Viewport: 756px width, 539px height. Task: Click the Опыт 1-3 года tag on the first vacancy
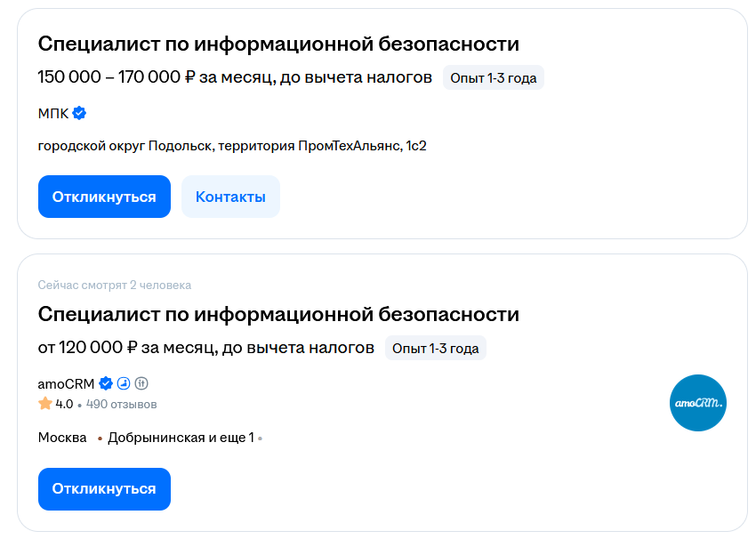(x=493, y=77)
